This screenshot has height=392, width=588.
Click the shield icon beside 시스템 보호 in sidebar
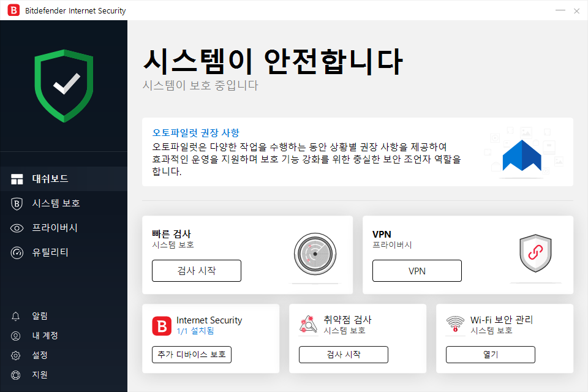pos(17,204)
